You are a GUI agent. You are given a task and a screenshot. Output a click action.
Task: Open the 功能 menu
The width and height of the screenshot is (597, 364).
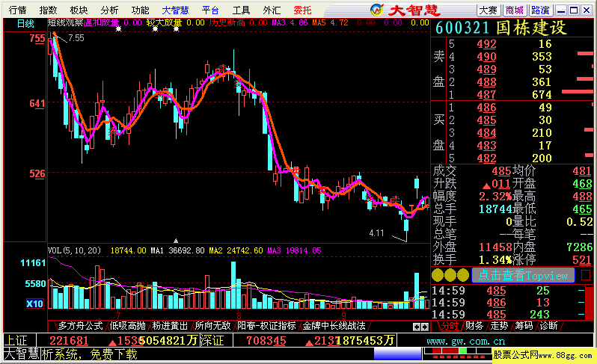pyautogui.click(x=140, y=10)
